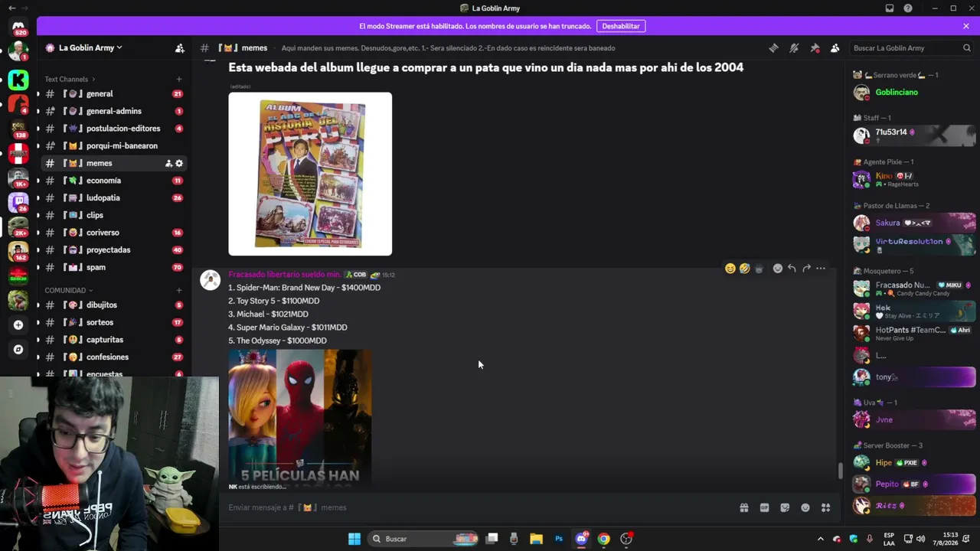Open the general-admins channel
980x551 pixels.
(113, 111)
